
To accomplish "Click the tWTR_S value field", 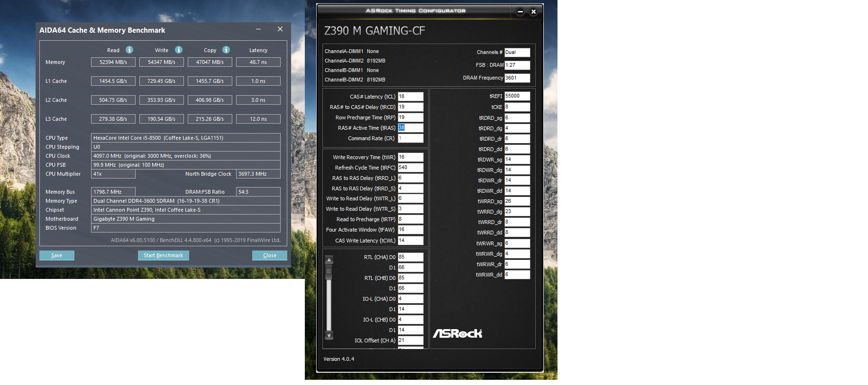I will click(x=411, y=209).
